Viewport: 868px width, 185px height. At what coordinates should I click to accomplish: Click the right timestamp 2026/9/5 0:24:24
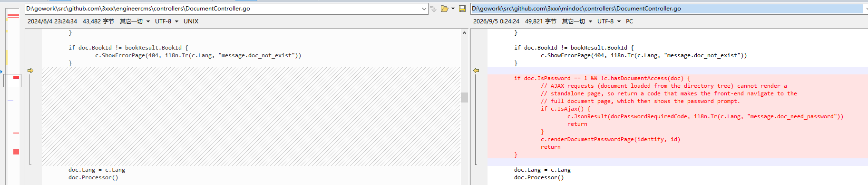point(496,21)
